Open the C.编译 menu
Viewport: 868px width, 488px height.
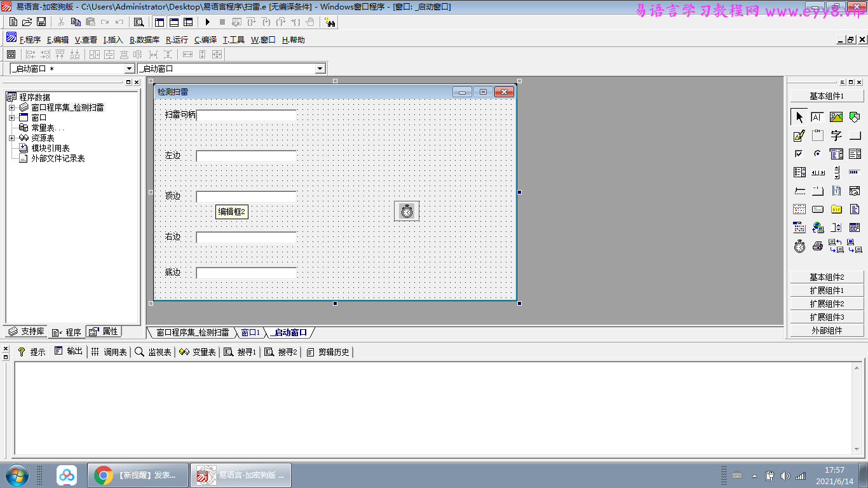(205, 39)
